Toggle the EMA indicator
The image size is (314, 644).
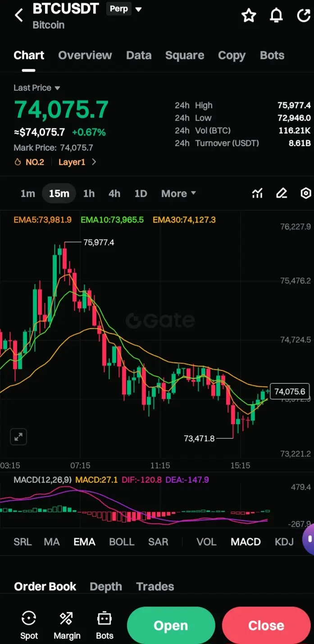coord(84,542)
